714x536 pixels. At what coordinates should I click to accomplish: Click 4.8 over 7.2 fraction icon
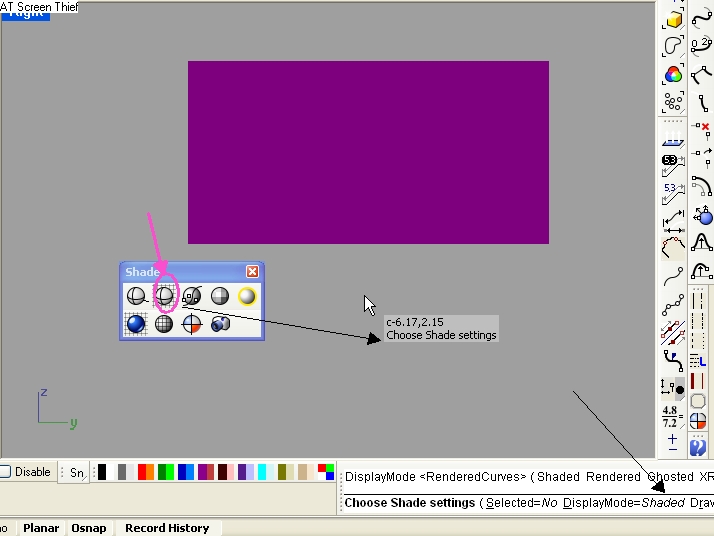(672, 417)
